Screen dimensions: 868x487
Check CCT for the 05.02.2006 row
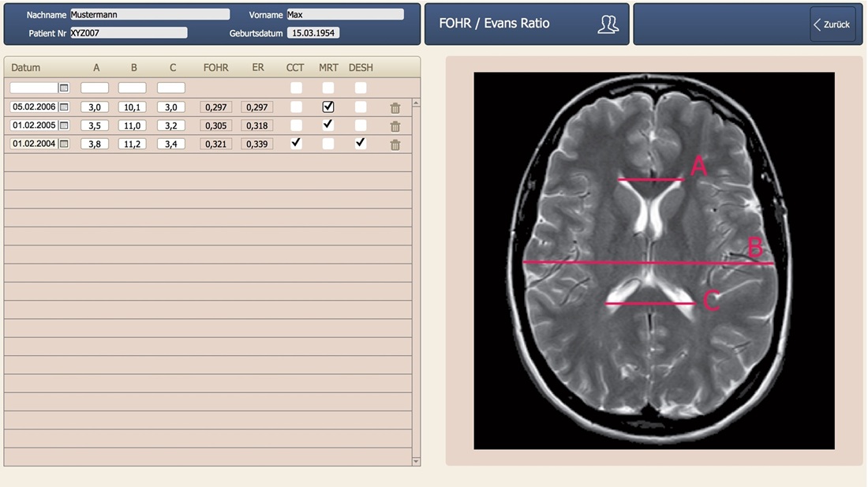click(x=296, y=107)
